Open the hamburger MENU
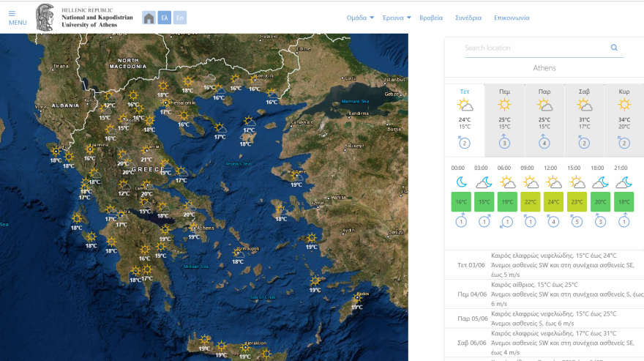The width and height of the screenshot is (644, 361). (x=17, y=18)
